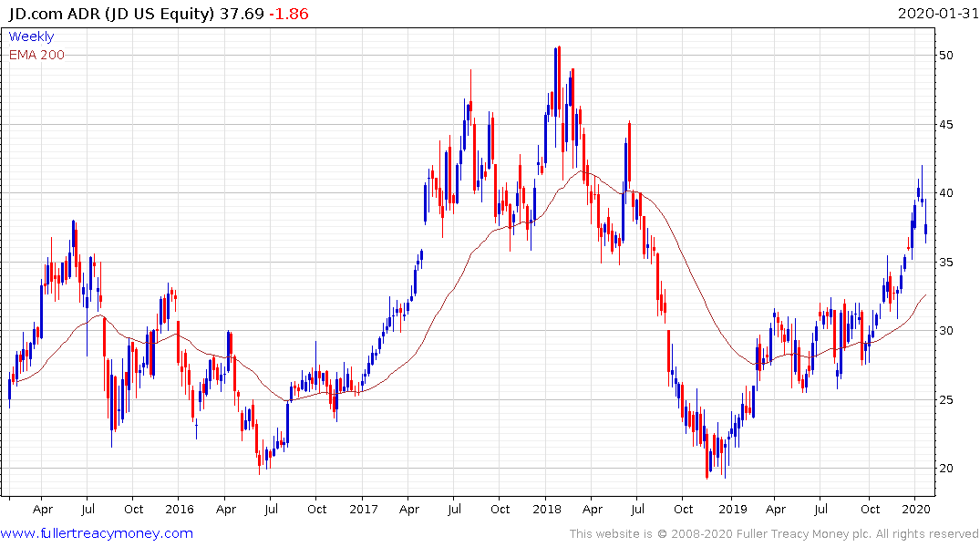
Task: Select the Fuller Treacy Money copyright notice
Action: pyautogui.click(x=774, y=534)
